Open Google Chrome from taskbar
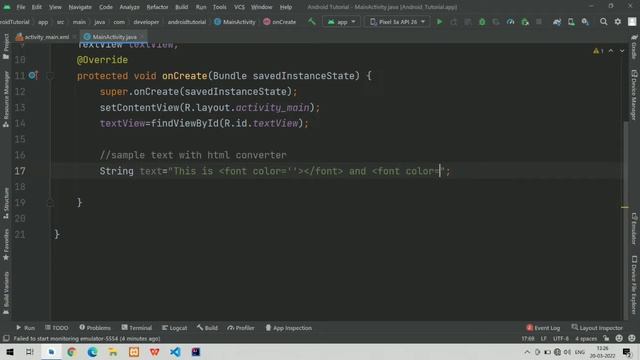The width and height of the screenshot is (640, 360). 72,351
